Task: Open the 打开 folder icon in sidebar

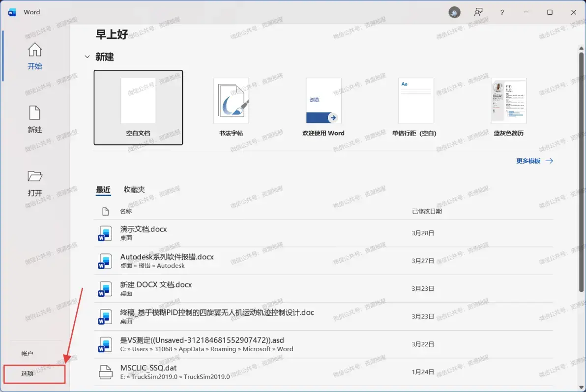Action: coord(35,176)
